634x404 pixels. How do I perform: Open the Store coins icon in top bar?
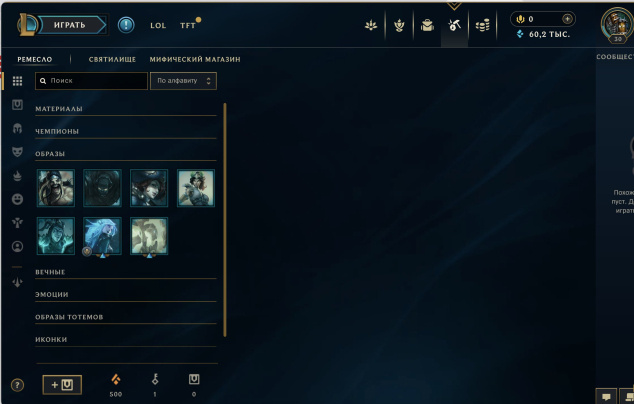tap(482, 25)
